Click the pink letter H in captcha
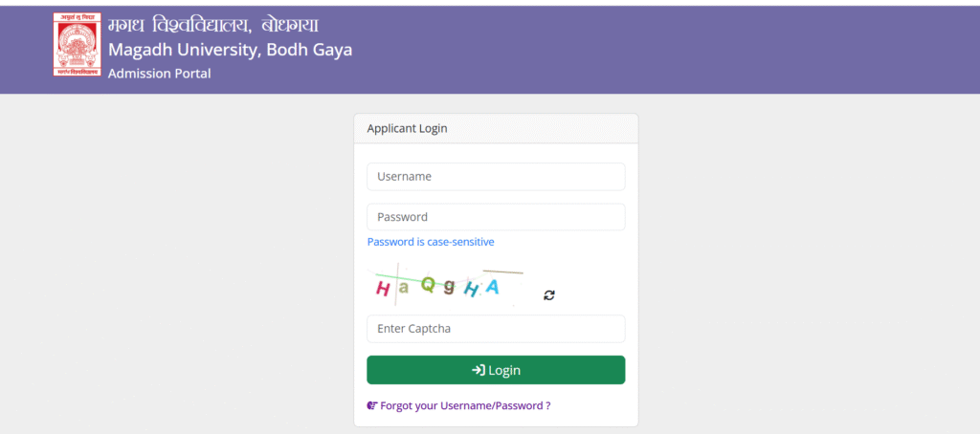 (382, 289)
